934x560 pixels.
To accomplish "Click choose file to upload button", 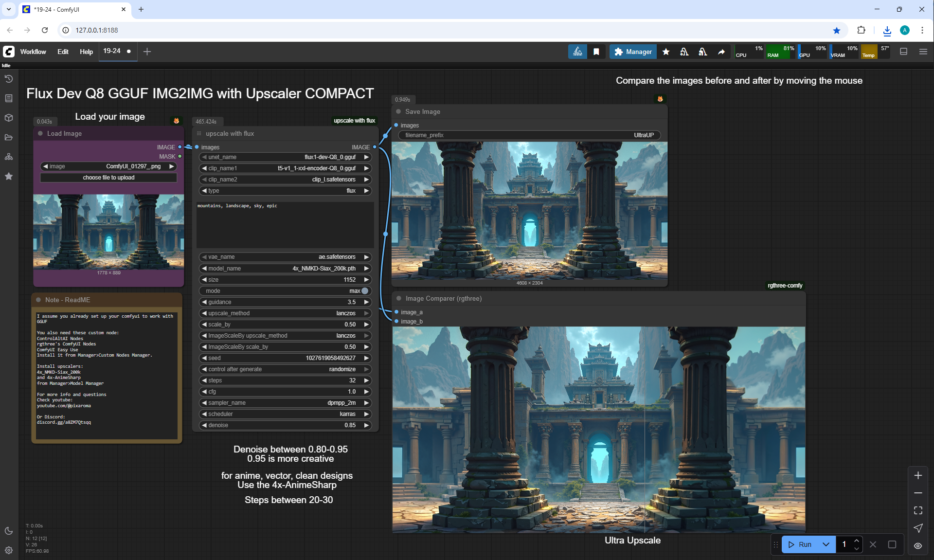I will pyautogui.click(x=108, y=178).
